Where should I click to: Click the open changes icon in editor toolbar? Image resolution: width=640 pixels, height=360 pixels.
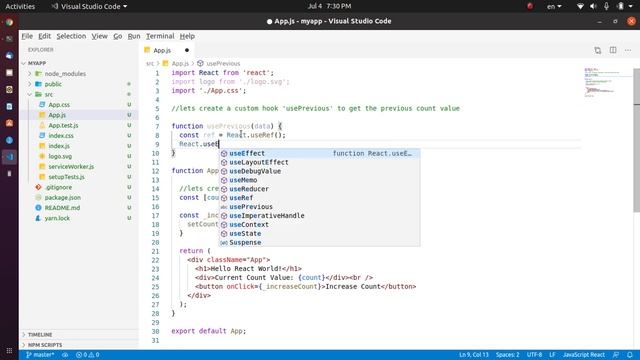point(598,50)
